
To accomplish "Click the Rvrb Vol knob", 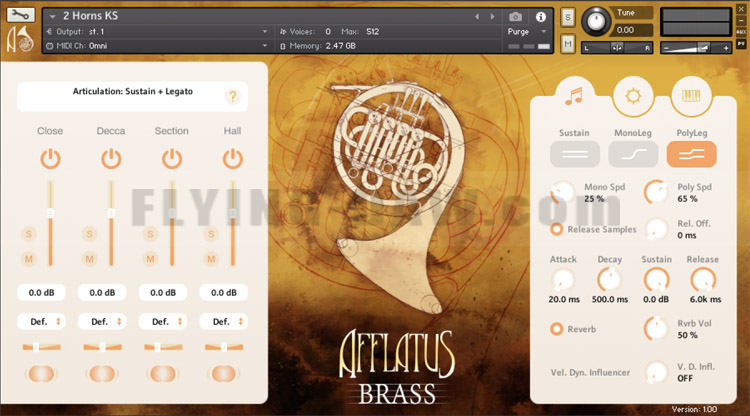I will coord(656,329).
